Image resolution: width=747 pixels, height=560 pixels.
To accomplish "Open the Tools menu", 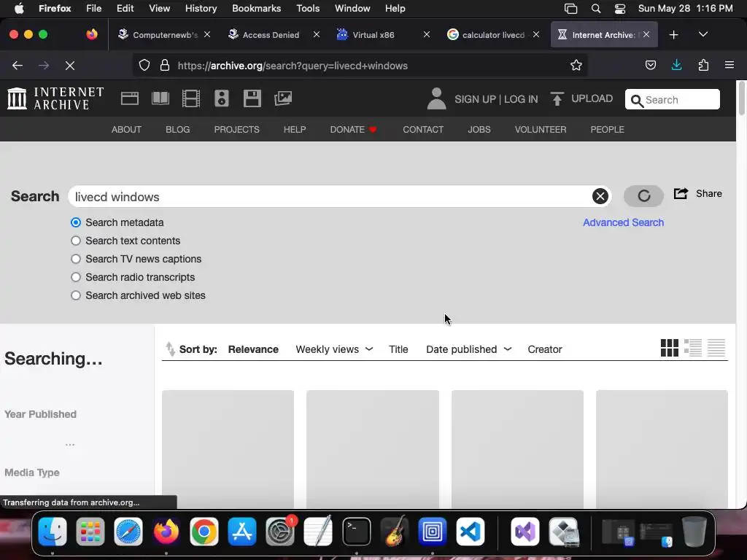I will pos(308,8).
